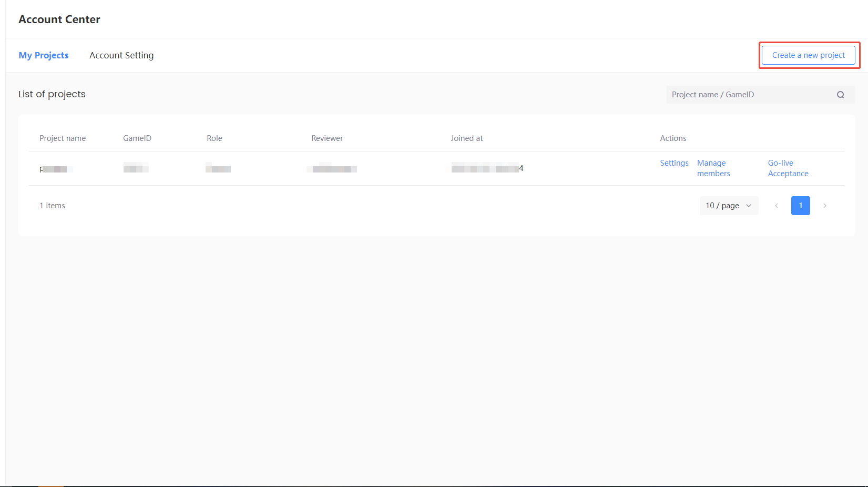Viewport: 868px width, 487px height.
Task: Click the List of projects heading
Action: click(52, 94)
